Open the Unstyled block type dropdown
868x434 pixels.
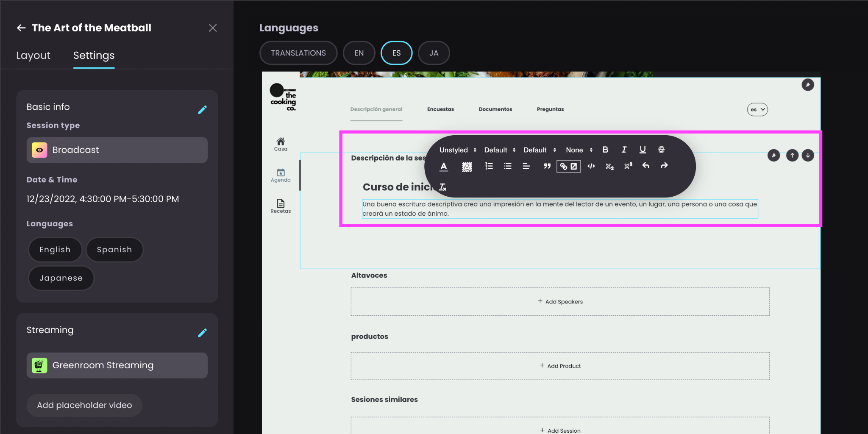458,150
